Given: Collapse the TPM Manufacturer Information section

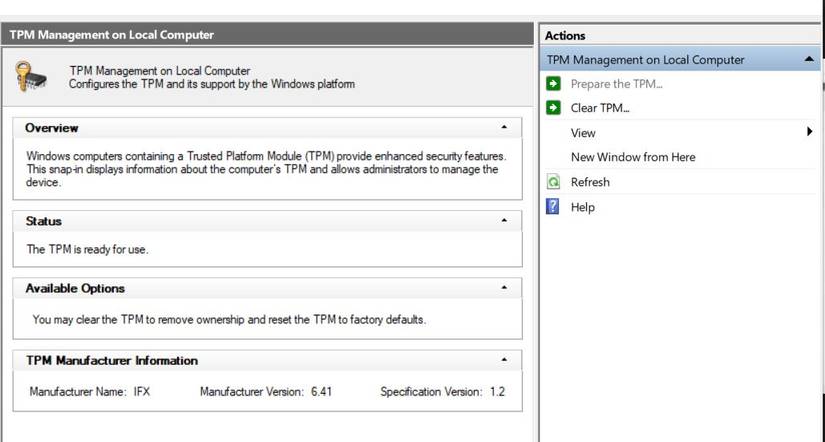Looking at the screenshot, I should click(504, 360).
